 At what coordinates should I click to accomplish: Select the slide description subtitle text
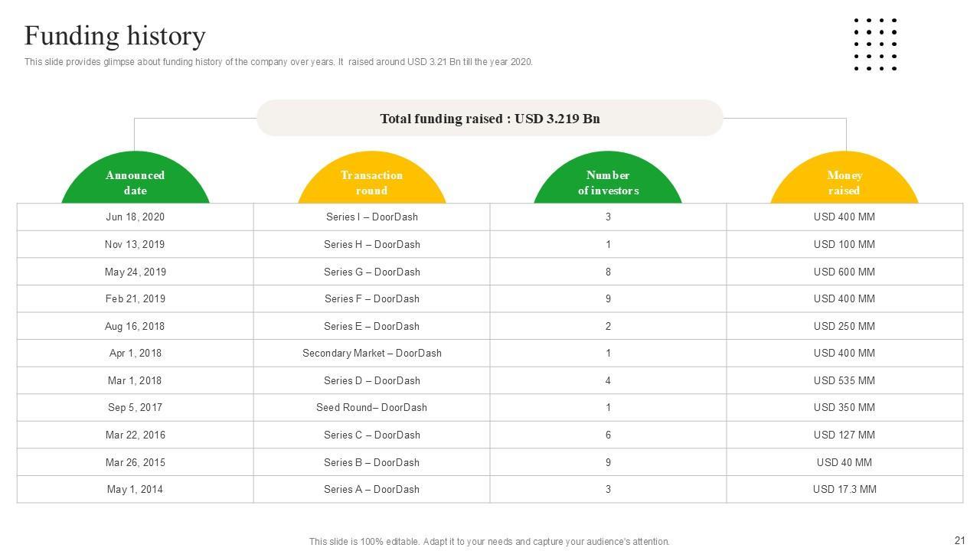(278, 62)
